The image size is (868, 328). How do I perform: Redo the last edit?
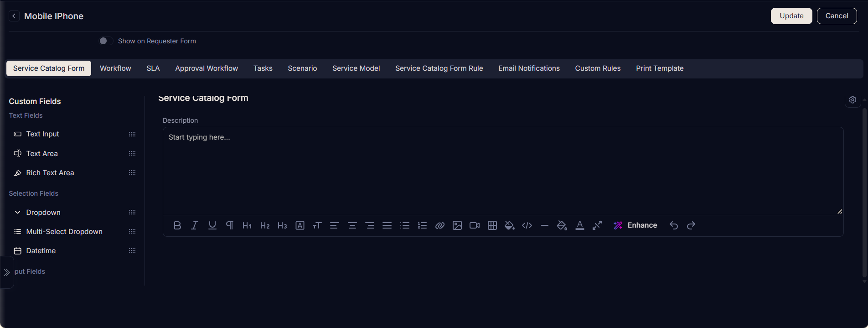(x=691, y=225)
